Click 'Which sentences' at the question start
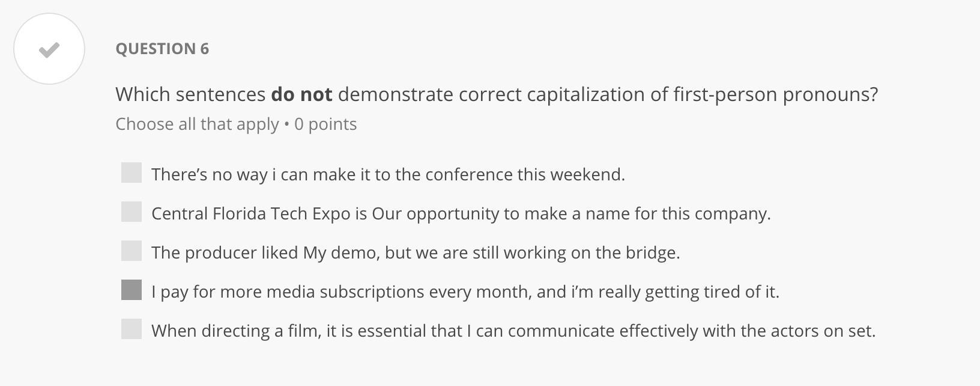 point(190,94)
